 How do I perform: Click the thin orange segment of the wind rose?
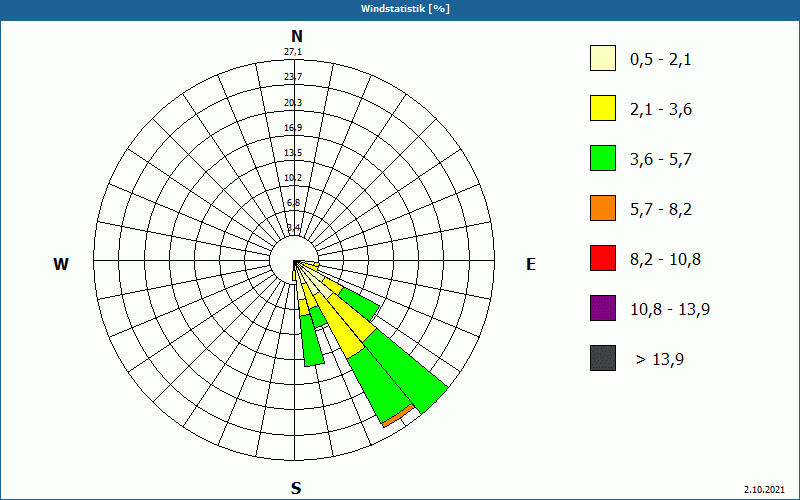pos(398,415)
